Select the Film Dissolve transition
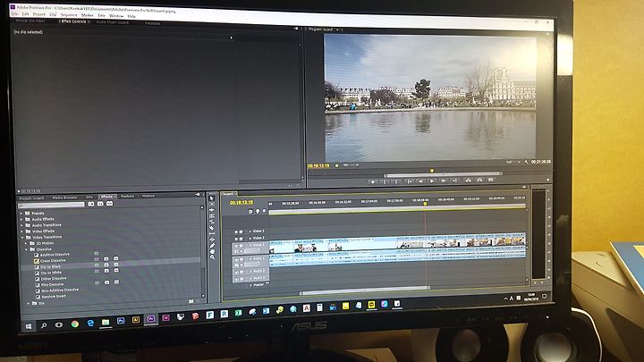644x362 pixels. click(x=52, y=284)
